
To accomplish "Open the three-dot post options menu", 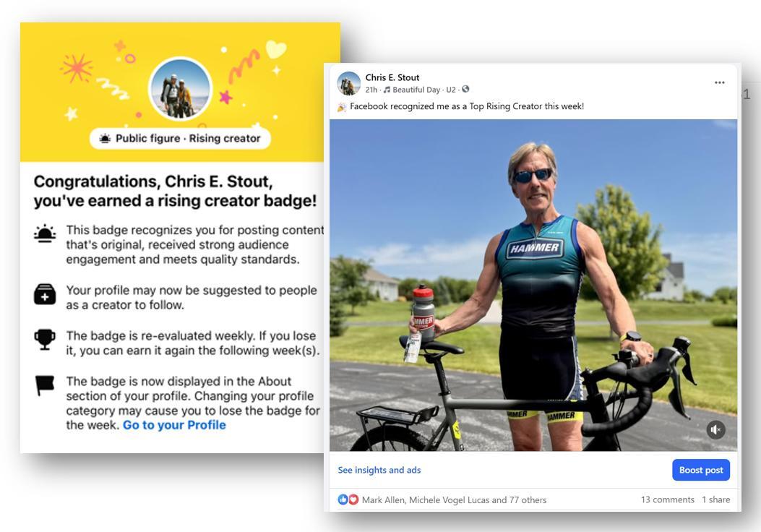I will tap(719, 83).
